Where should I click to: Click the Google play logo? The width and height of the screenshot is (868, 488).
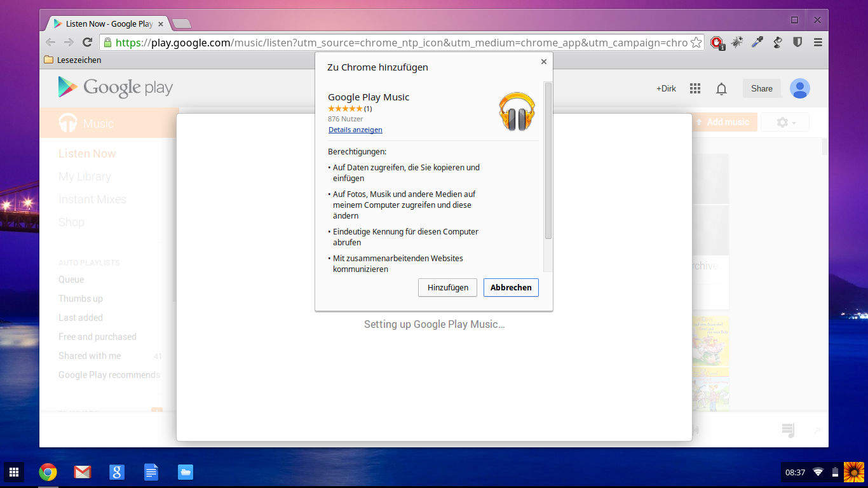pos(116,88)
